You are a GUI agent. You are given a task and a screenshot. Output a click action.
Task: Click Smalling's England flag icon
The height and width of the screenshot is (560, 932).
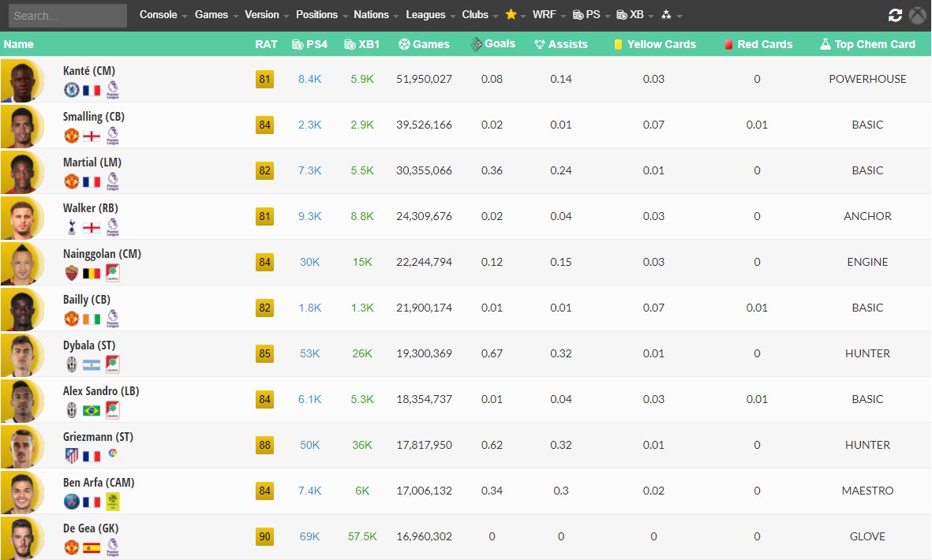(x=92, y=136)
